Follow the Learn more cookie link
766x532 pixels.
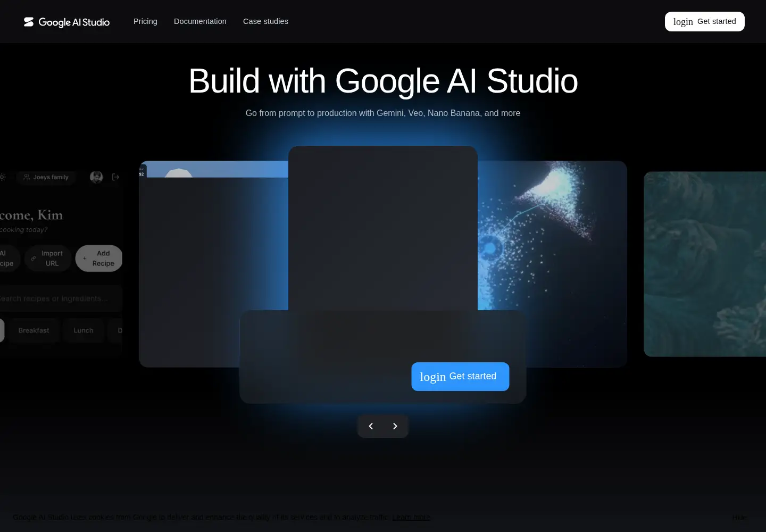click(x=411, y=517)
